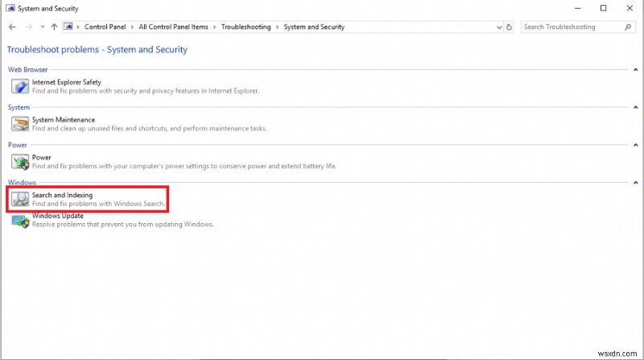This screenshot has height=360, width=644.
Task: Start the Search and Indexing troubleshooter
Action: (63, 195)
